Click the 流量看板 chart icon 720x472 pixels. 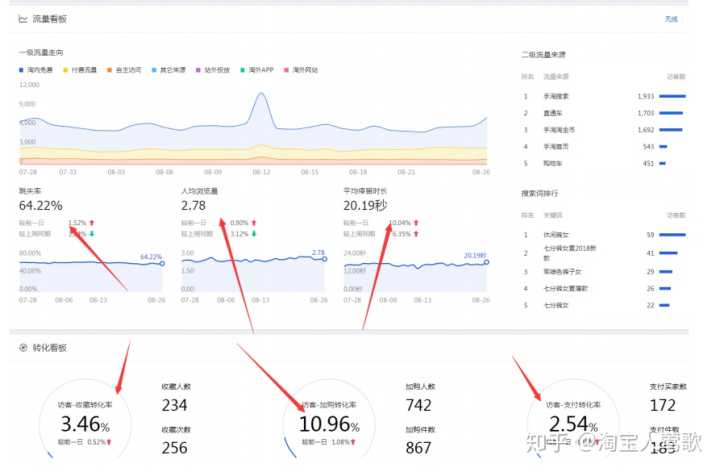22,19
